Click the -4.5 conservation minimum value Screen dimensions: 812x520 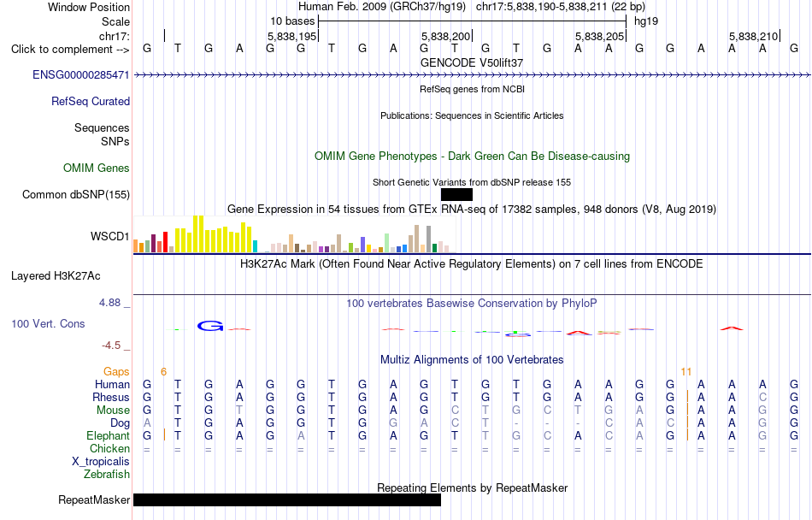[x=111, y=346]
